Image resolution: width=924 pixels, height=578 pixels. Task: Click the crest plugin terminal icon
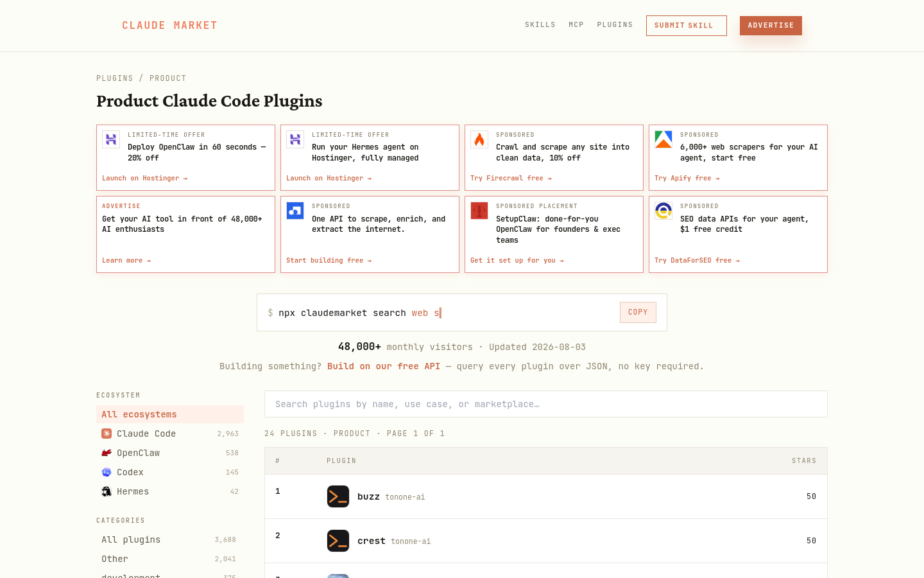click(338, 541)
